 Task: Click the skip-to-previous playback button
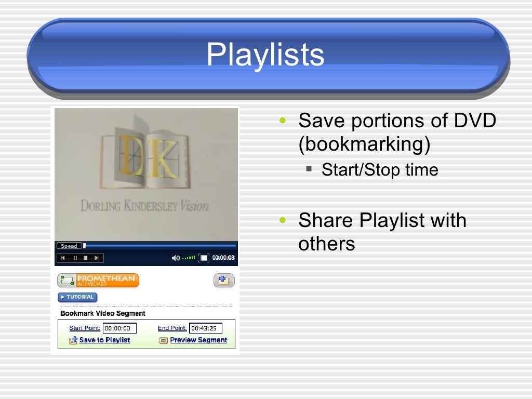click(x=63, y=258)
